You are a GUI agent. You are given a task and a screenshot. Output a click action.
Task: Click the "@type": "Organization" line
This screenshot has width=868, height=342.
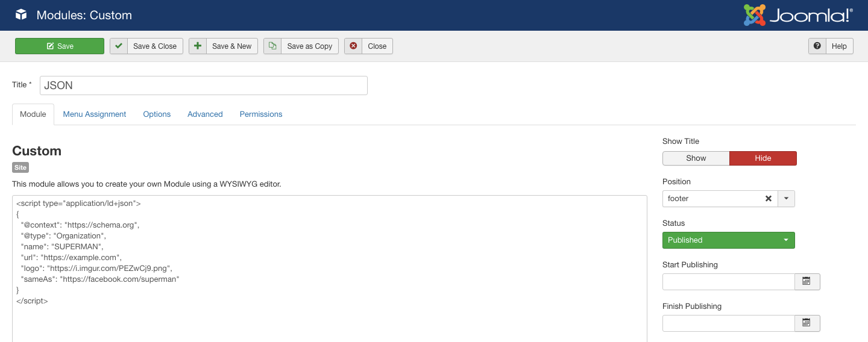pos(63,236)
